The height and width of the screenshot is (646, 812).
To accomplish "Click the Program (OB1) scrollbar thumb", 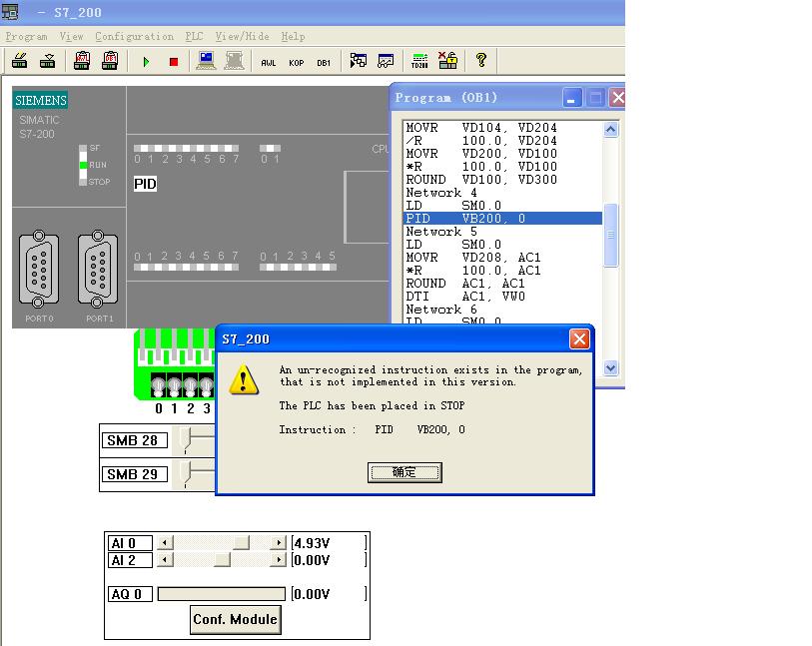I will pyautogui.click(x=610, y=235).
